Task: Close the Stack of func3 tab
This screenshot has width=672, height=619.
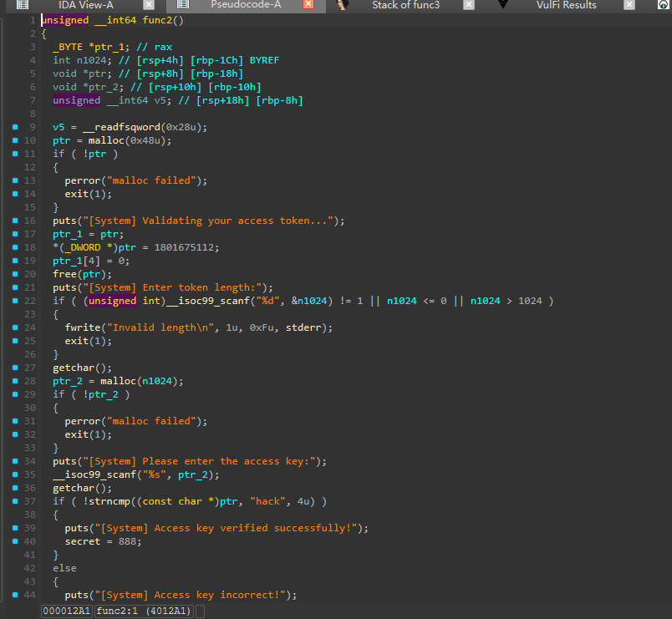Action: click(x=469, y=5)
